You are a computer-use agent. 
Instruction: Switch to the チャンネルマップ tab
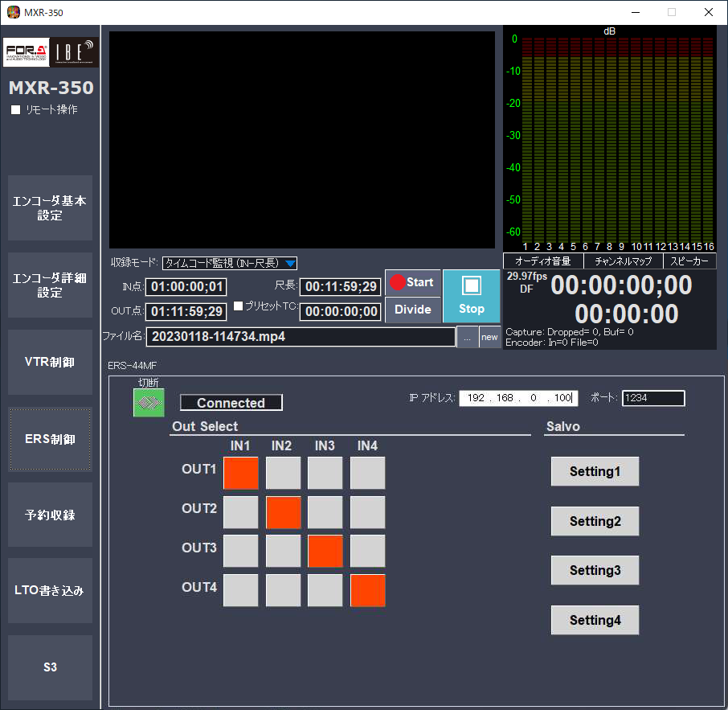click(x=623, y=261)
